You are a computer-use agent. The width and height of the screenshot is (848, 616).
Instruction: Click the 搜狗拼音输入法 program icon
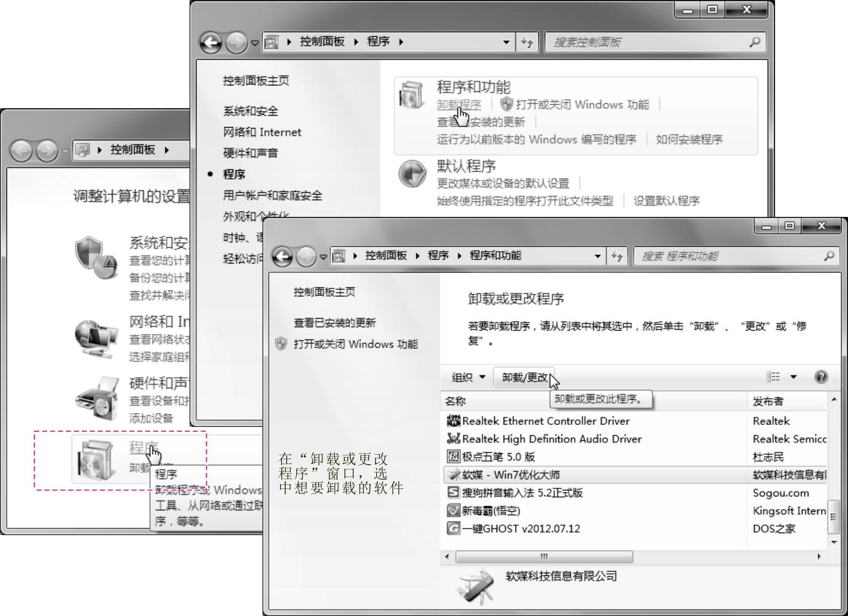coord(454,492)
